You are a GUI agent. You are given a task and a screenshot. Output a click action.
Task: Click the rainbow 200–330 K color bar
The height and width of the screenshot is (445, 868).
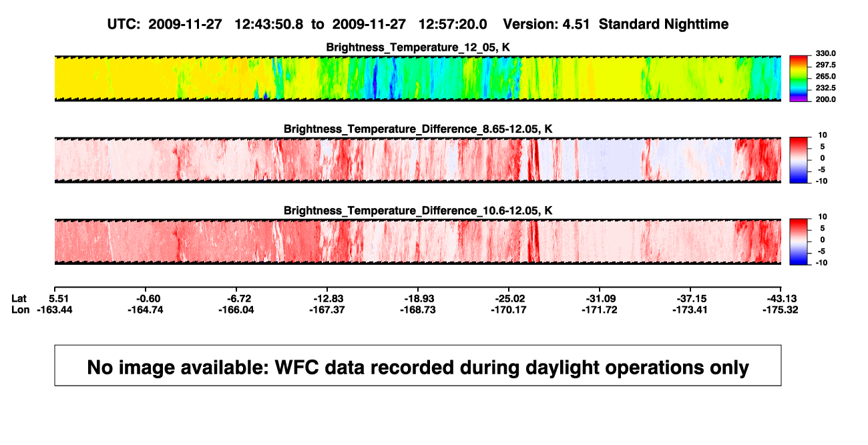pos(799,79)
